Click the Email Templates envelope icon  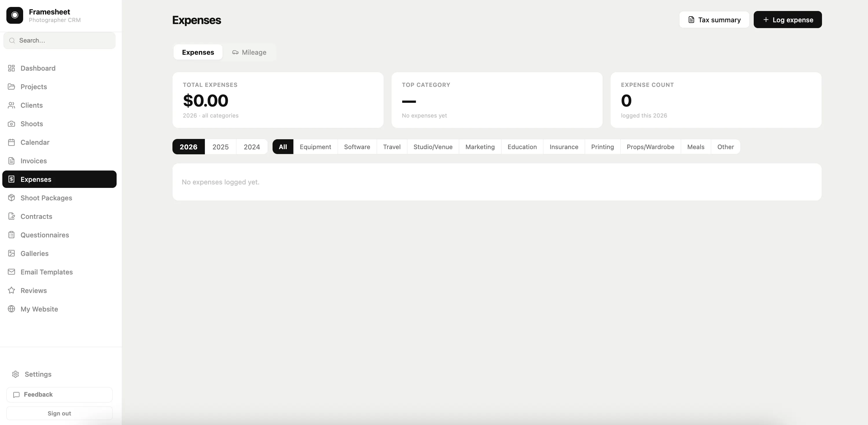[12, 272]
